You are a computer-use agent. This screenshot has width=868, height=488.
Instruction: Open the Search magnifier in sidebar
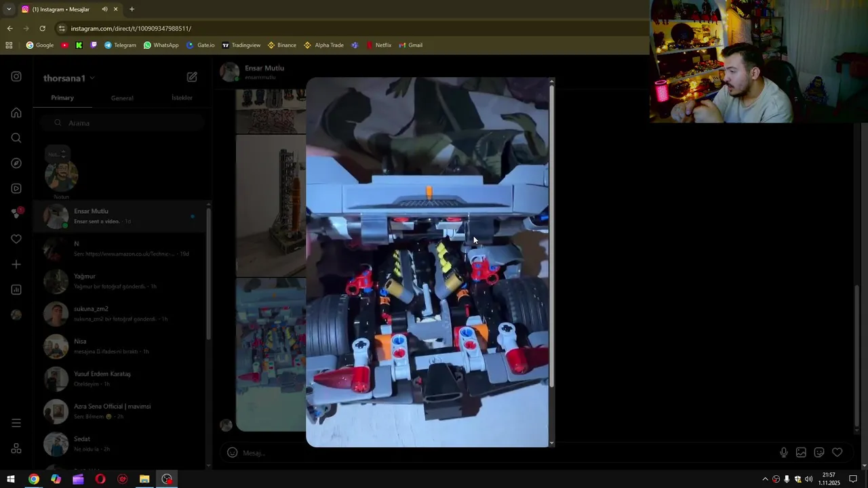pyautogui.click(x=16, y=138)
